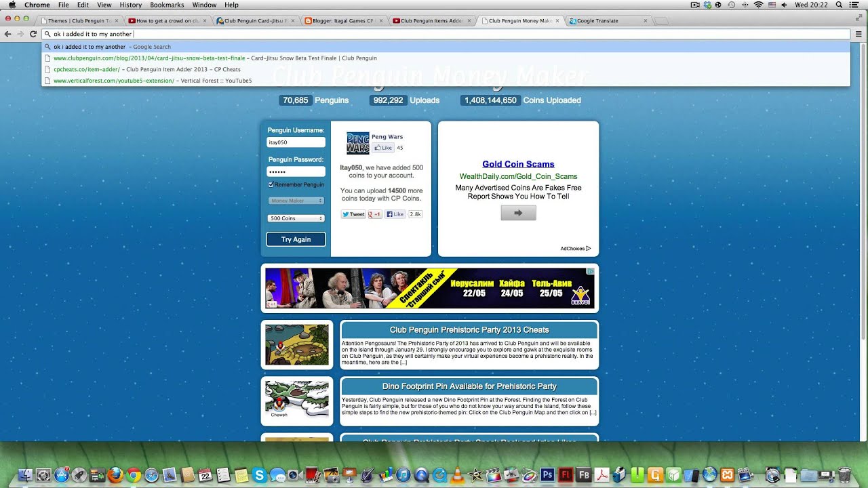
Task: Open Calendar icon showing 22
Action: [x=205, y=475]
